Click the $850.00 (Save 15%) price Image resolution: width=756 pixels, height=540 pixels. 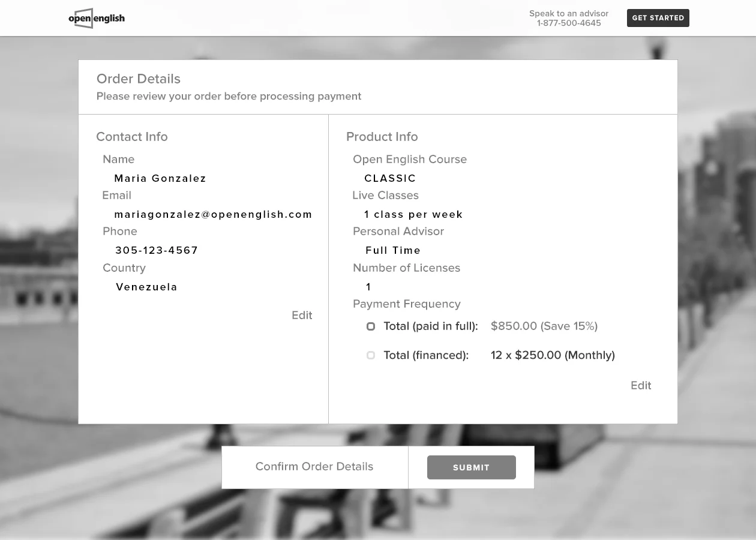pyautogui.click(x=544, y=326)
